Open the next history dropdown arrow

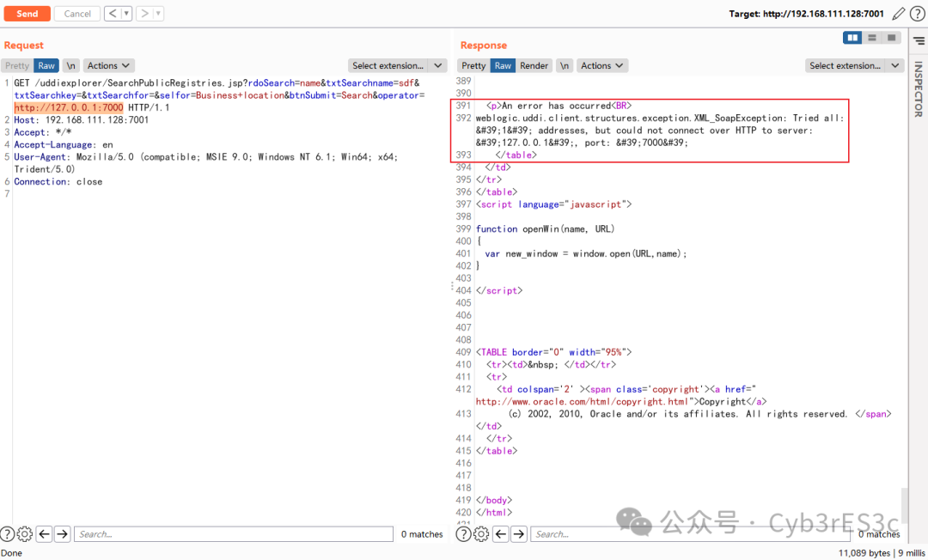tap(158, 14)
